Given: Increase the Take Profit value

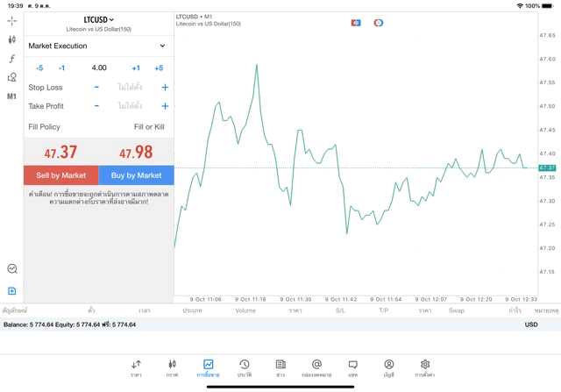Looking at the screenshot, I should 165,106.
